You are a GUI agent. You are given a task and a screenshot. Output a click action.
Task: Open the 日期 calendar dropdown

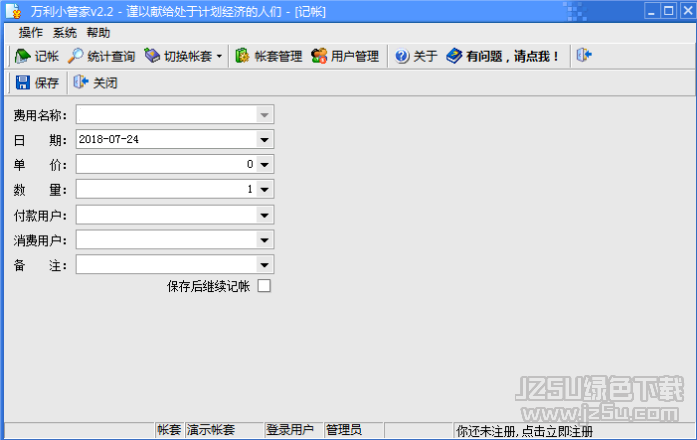click(x=264, y=140)
